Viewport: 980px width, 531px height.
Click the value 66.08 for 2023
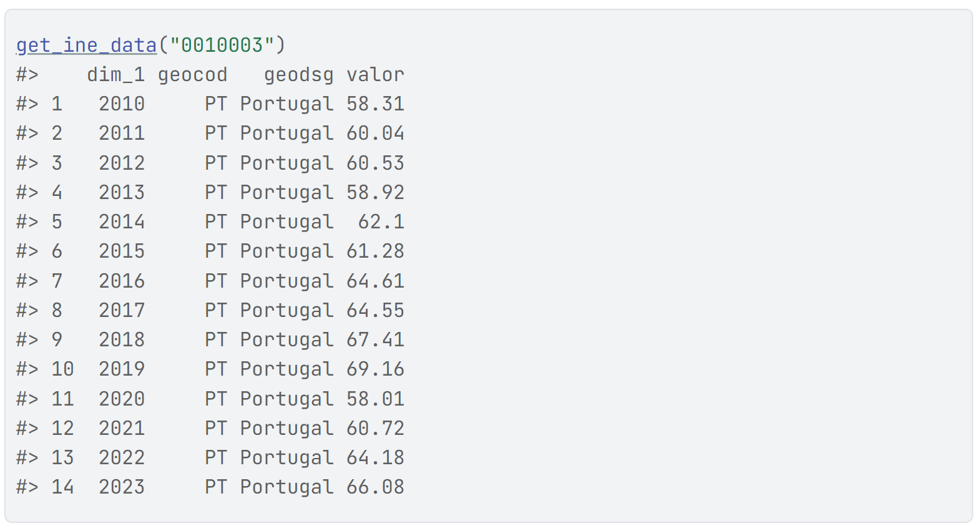tap(376, 487)
